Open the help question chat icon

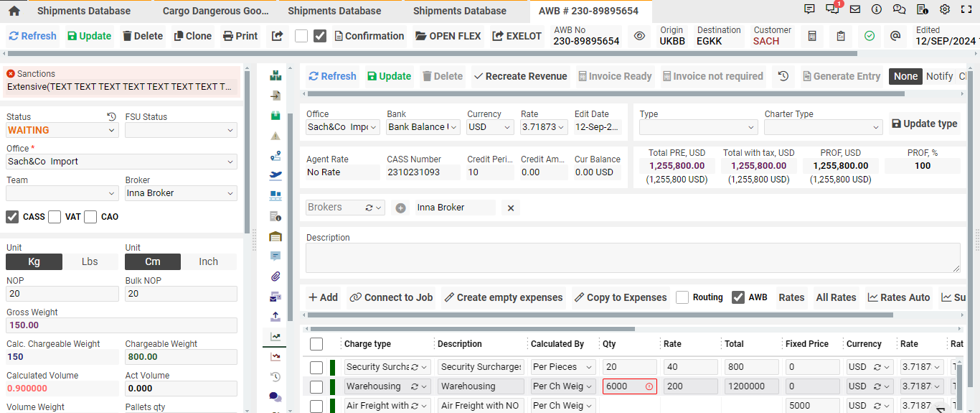(x=899, y=9)
